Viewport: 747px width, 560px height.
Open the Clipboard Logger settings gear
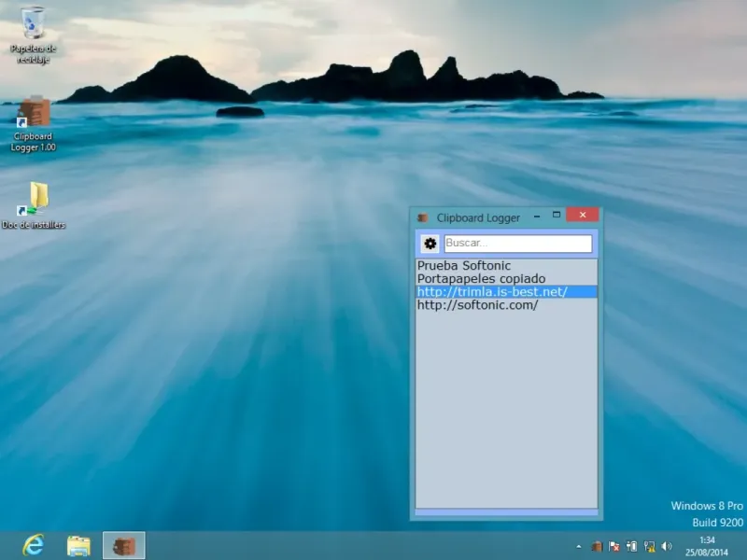[x=430, y=244]
